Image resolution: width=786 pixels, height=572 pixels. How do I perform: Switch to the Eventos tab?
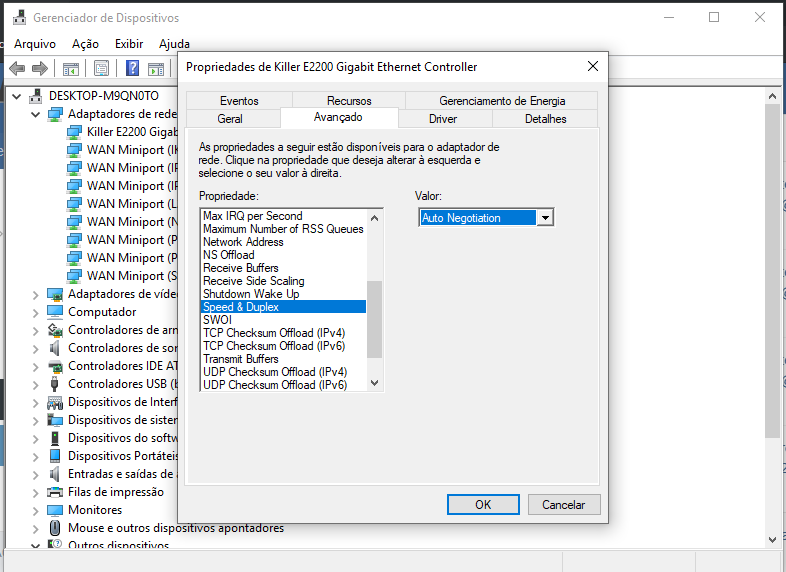click(239, 101)
